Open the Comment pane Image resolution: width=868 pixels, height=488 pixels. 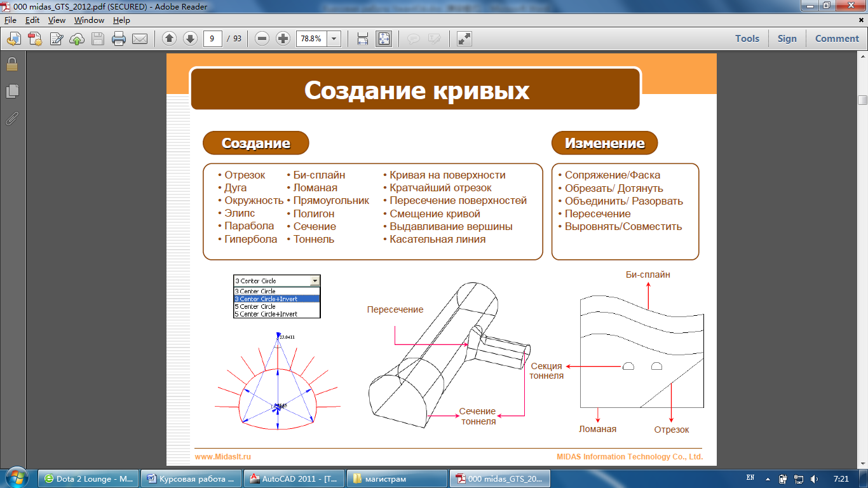837,39
